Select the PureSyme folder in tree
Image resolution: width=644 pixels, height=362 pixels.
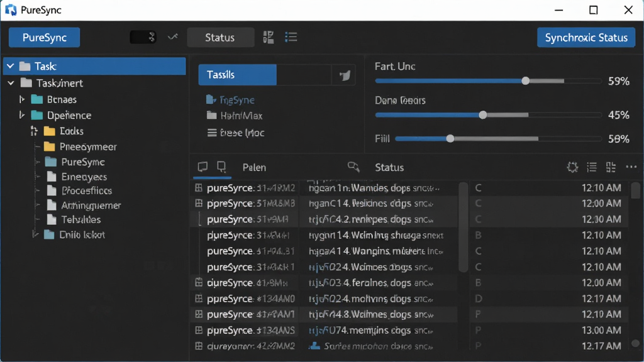[x=82, y=162]
